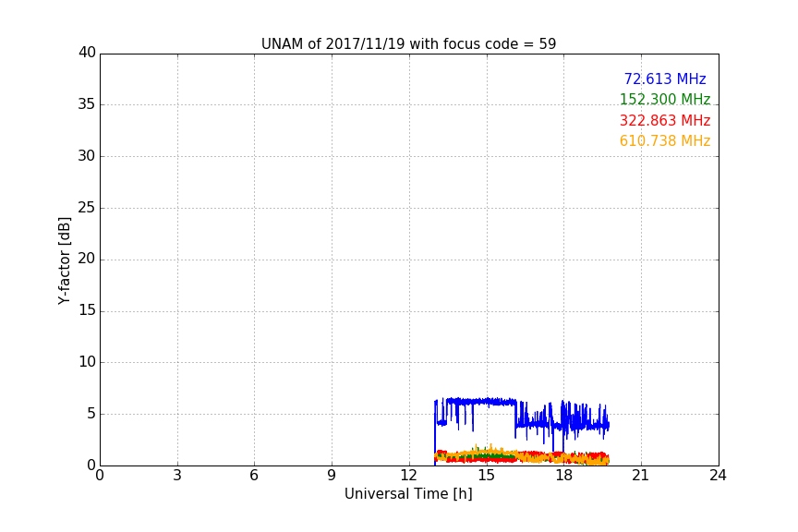The height and width of the screenshot is (532, 798).
Task: Click the 'Y-factor [dB]' axis label
Action: [x=64, y=260]
